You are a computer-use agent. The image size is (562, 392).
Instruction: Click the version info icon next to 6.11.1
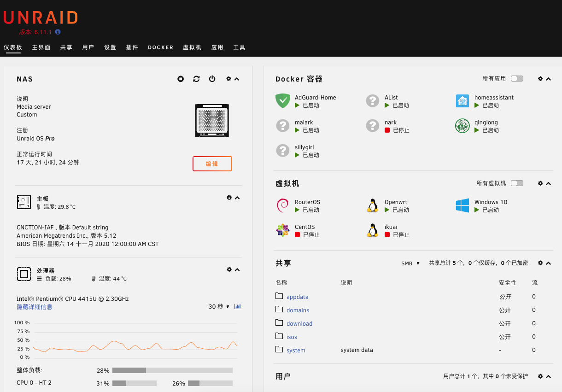click(x=58, y=32)
